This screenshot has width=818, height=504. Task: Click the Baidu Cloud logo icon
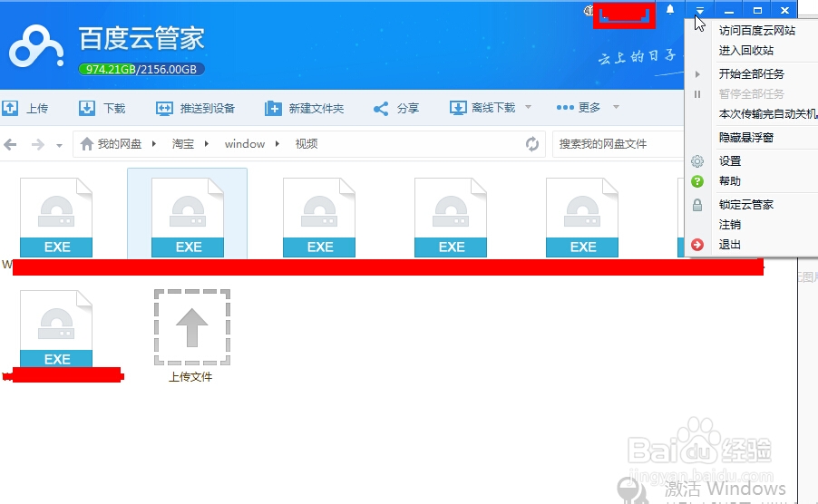(x=36, y=46)
